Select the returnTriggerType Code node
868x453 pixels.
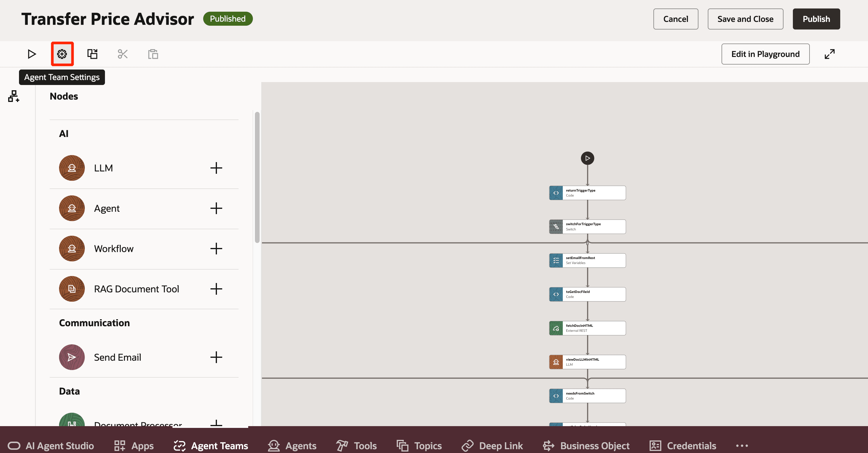(x=587, y=193)
